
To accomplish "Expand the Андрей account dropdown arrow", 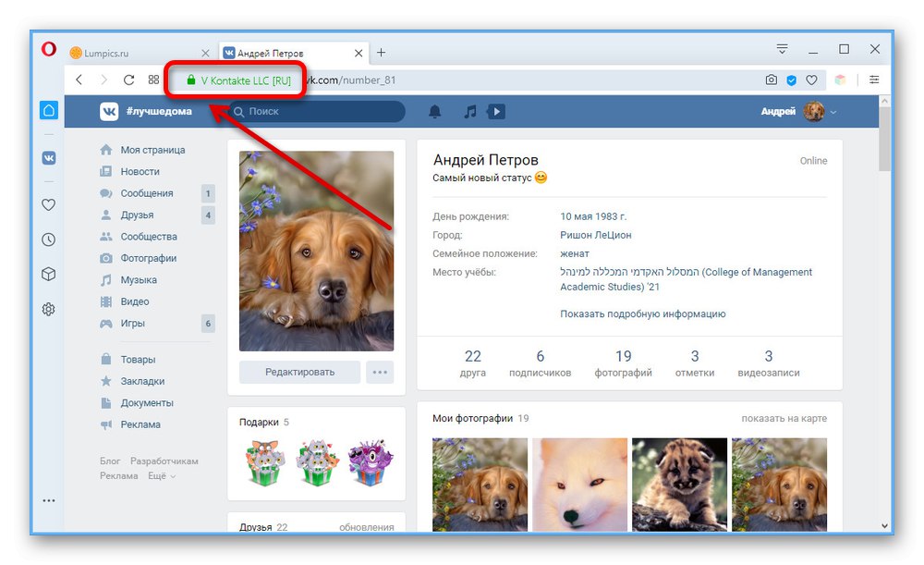I will (833, 112).
